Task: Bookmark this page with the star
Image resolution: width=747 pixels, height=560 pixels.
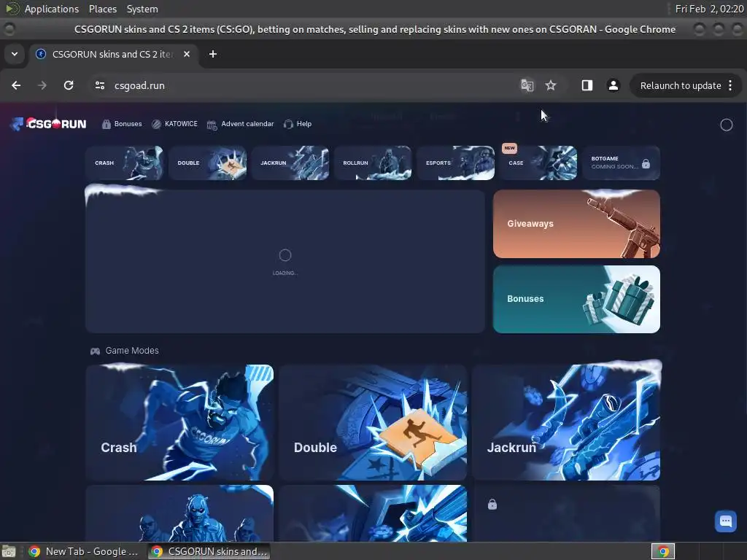Action: 551,85
